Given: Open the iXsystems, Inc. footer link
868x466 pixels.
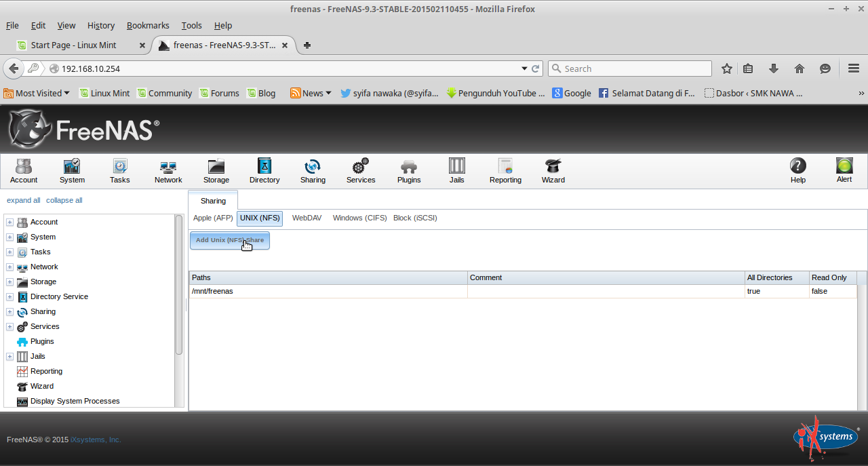Looking at the screenshot, I should point(95,440).
